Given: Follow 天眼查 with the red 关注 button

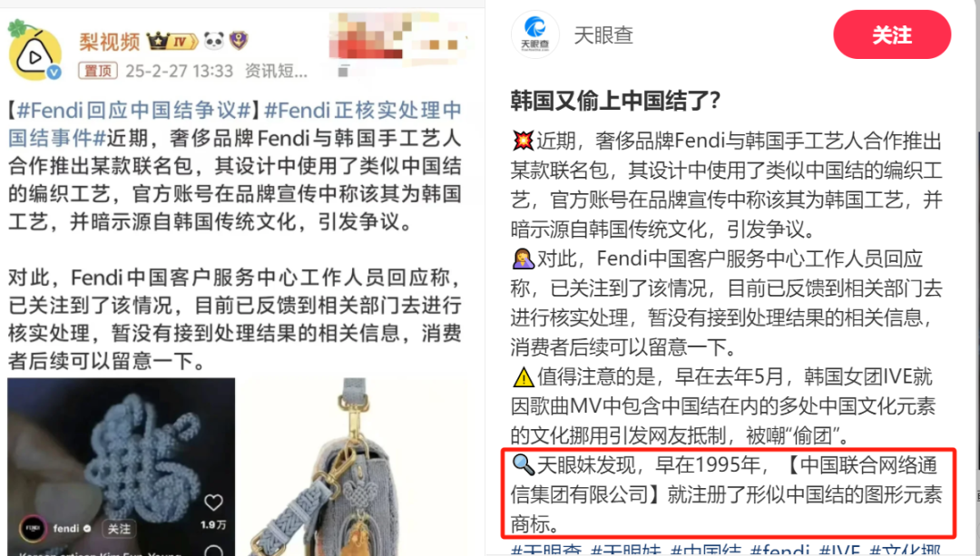Looking at the screenshot, I should tap(892, 35).
